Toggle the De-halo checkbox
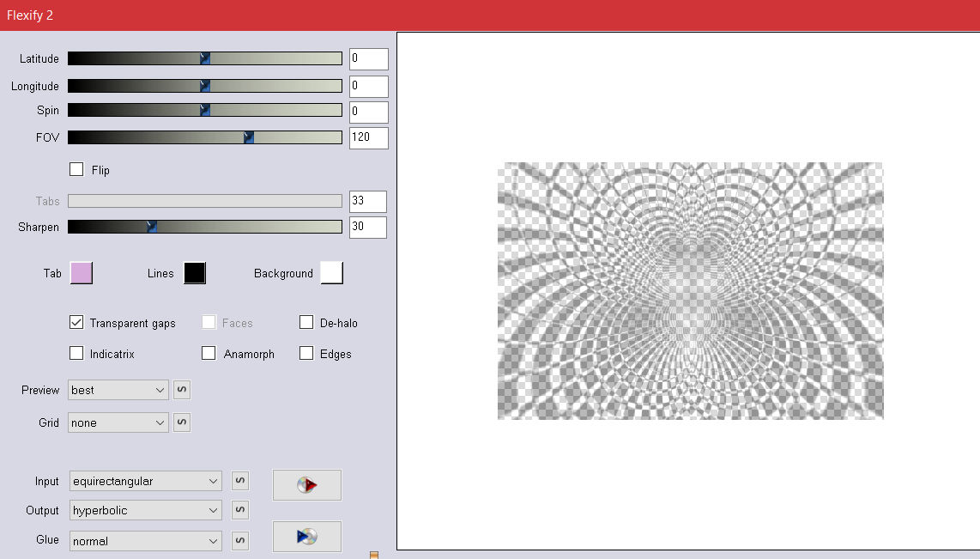This screenshot has height=559, width=980. click(306, 323)
